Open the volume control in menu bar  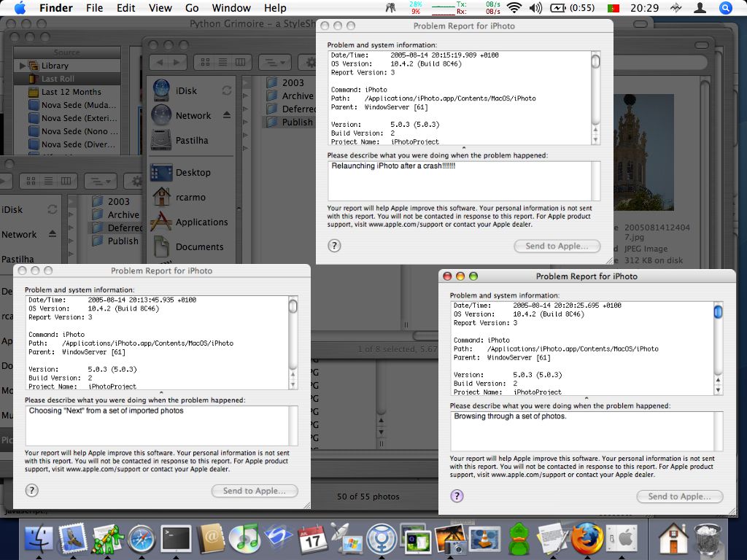click(x=535, y=8)
